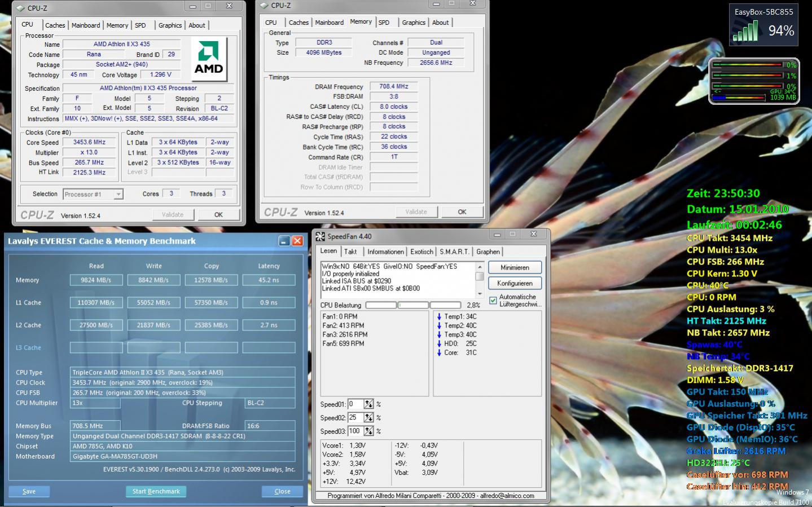Open the Graphen tab in SpeedFan

coord(488,252)
